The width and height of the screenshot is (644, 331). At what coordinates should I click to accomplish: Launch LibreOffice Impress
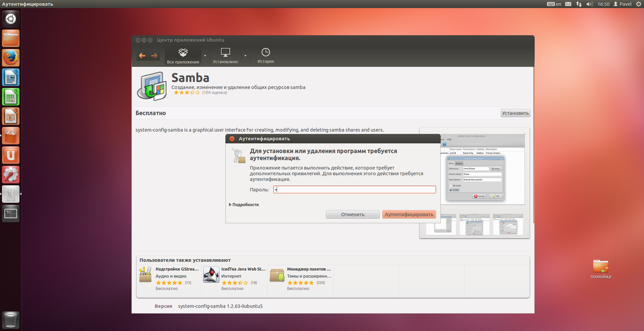tap(11, 116)
